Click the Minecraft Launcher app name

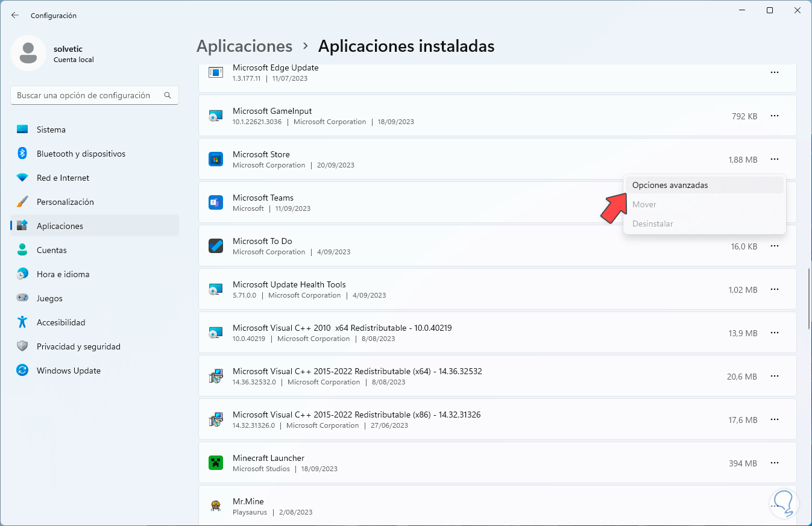pos(268,458)
